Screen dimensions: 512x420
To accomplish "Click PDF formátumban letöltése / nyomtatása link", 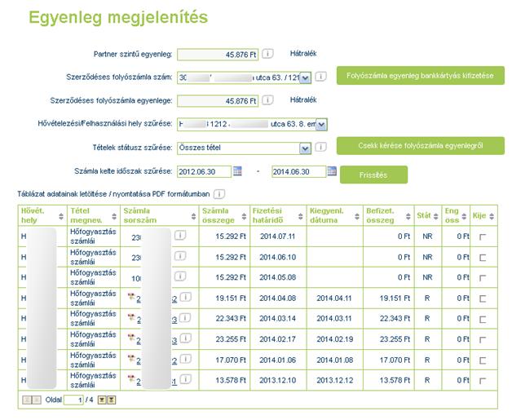I will tap(113, 194).
